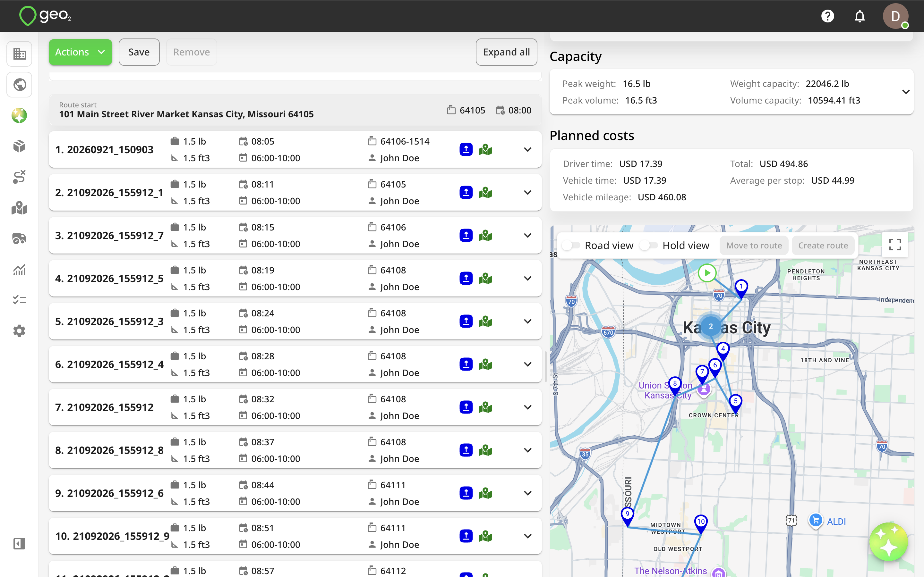This screenshot has width=924, height=577.
Task: Expand stop 8 21092026_155912_8 details
Action: pyautogui.click(x=528, y=450)
